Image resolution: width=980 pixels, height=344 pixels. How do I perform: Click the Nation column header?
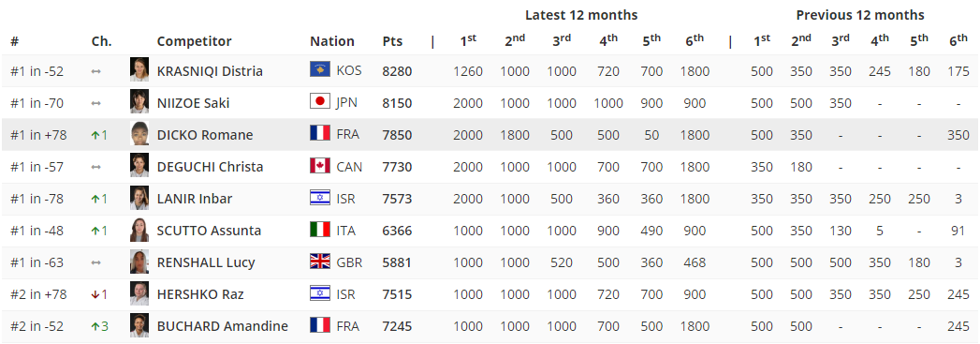click(x=332, y=41)
